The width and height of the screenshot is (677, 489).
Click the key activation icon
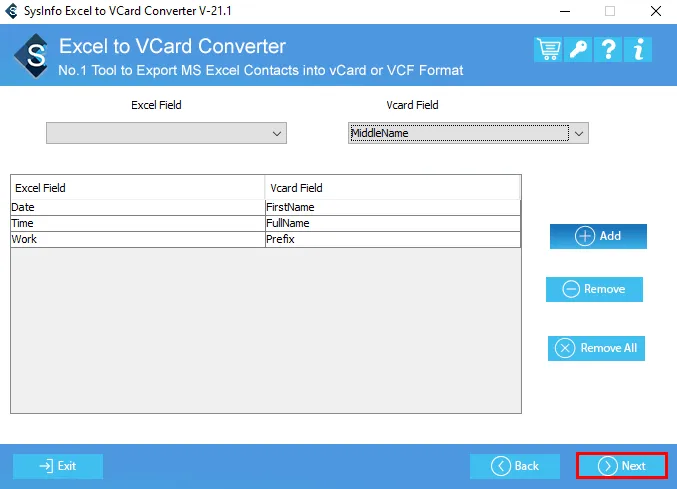click(578, 50)
